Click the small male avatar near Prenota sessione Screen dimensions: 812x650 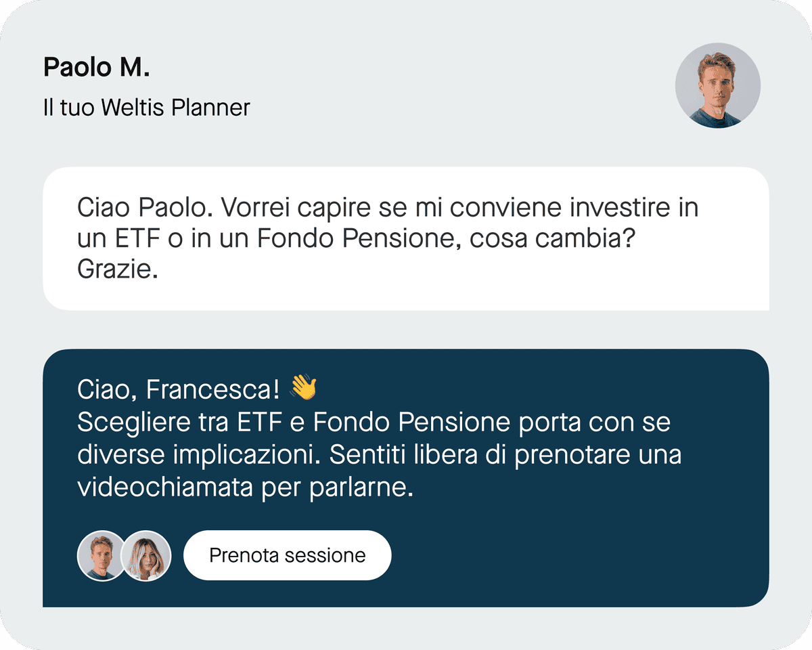tap(102, 555)
